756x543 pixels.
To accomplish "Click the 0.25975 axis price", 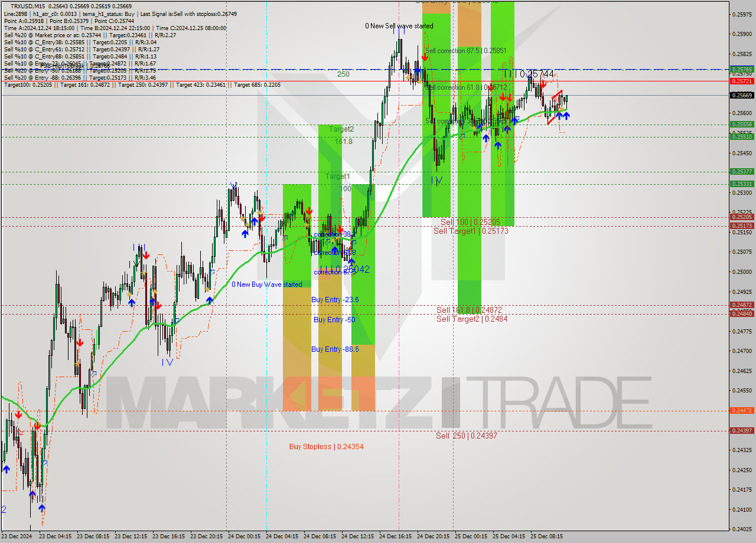I will 742,14.
